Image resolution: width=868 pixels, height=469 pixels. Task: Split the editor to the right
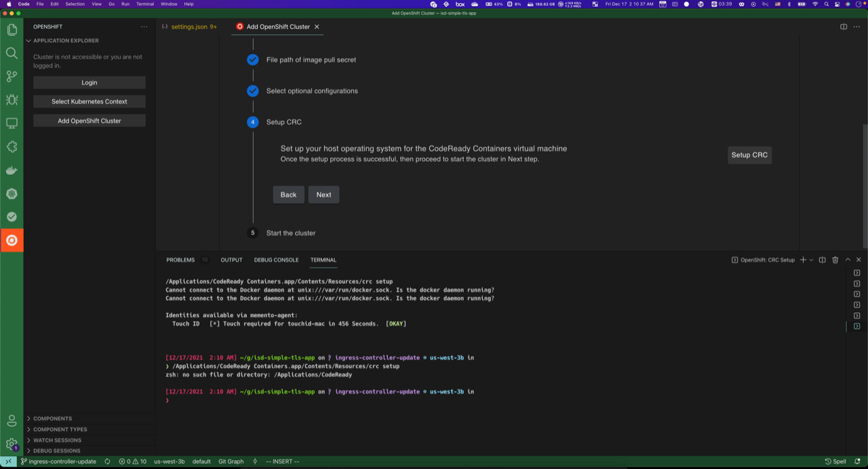[844, 27]
